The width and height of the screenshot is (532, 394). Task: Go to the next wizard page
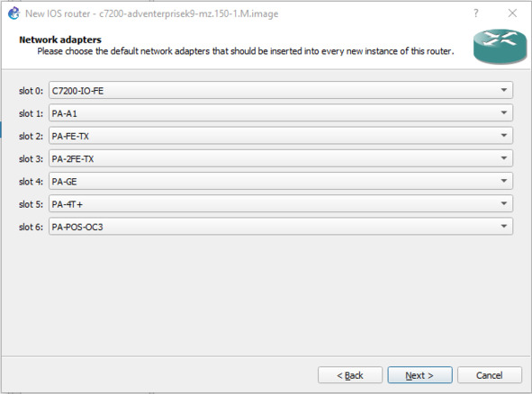tap(419, 375)
